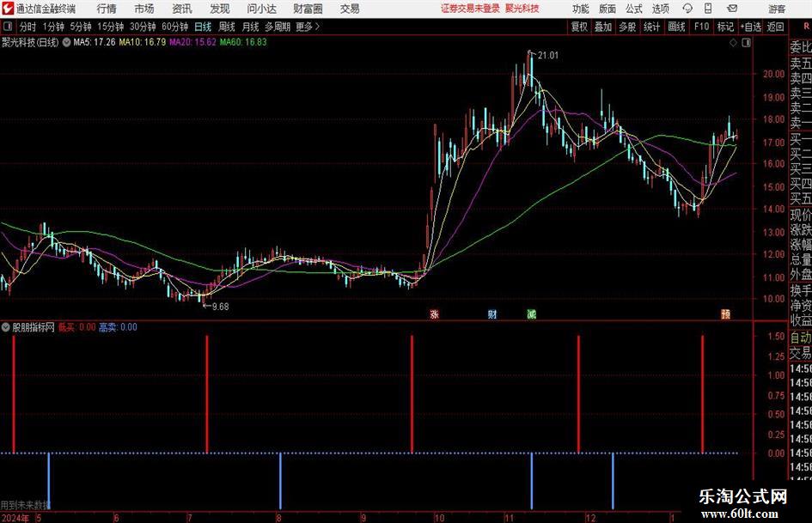The image size is (812, 523).
Task: Open the 发现 menu
Action: (220, 9)
